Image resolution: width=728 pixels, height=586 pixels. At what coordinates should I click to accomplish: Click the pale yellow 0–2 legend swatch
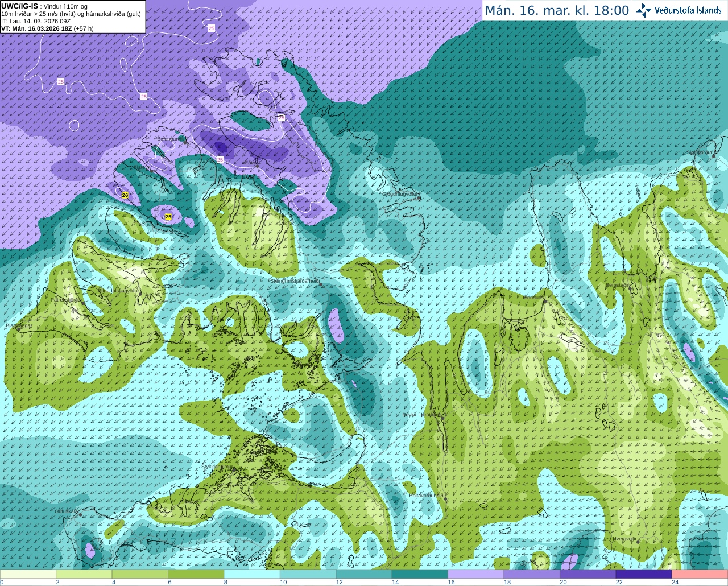tap(29, 574)
